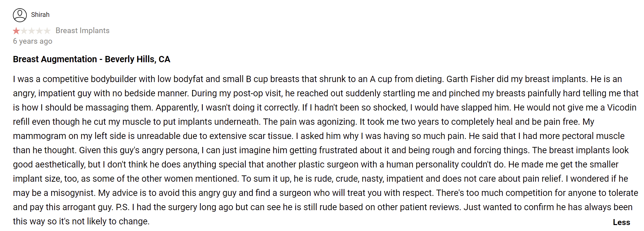Click the "6 years ago" timestamp
Screen dimensions: 644x231
(32, 41)
